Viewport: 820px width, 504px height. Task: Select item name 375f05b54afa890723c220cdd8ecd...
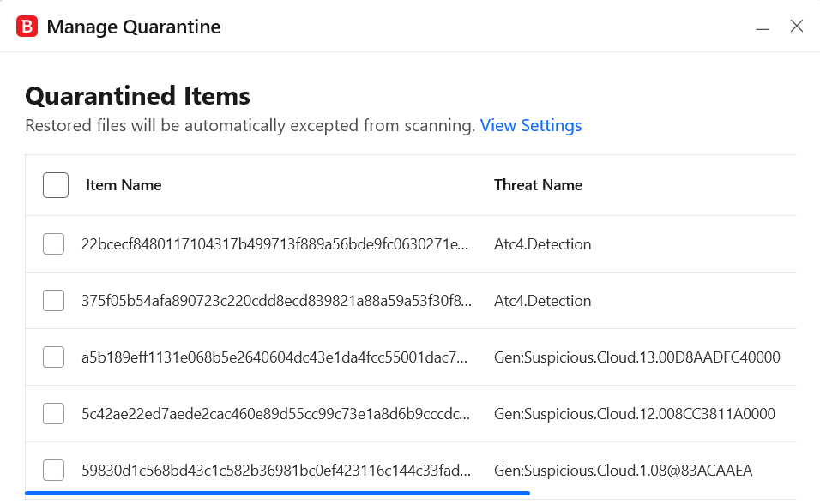[277, 301]
